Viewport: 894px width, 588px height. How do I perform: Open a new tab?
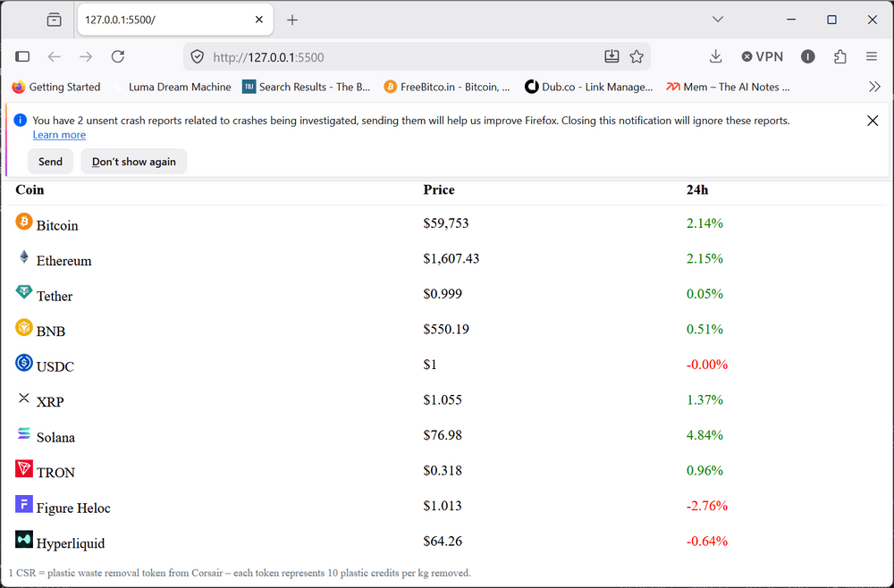pyautogui.click(x=292, y=20)
